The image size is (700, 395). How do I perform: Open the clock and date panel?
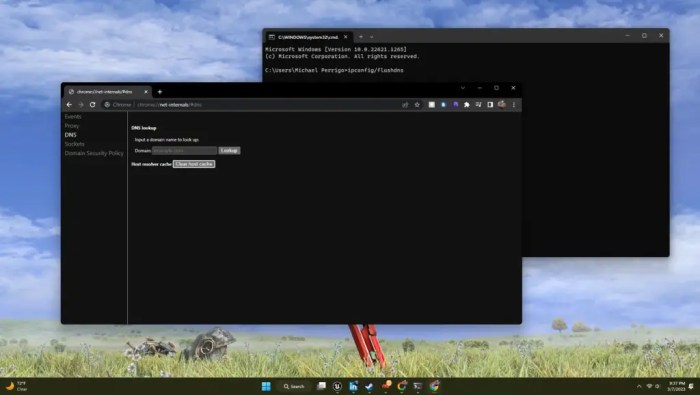point(676,386)
